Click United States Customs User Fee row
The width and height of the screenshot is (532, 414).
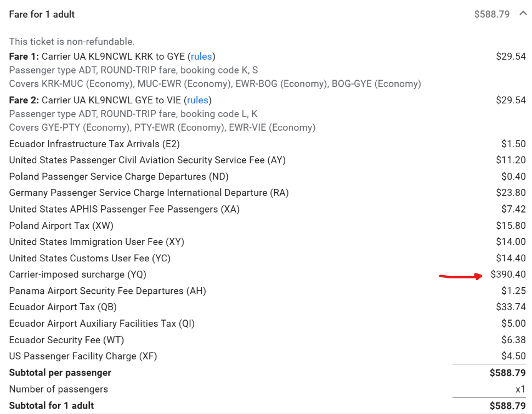267,258
